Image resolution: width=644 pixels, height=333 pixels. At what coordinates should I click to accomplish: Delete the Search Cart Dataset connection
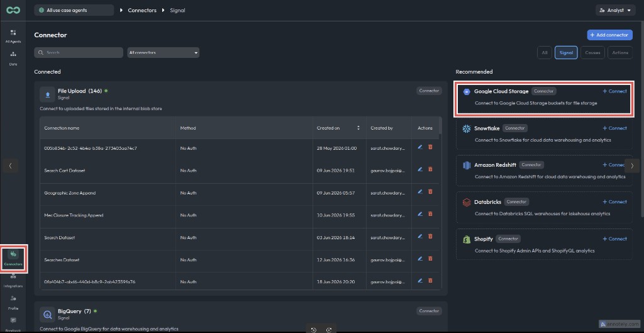click(x=430, y=169)
